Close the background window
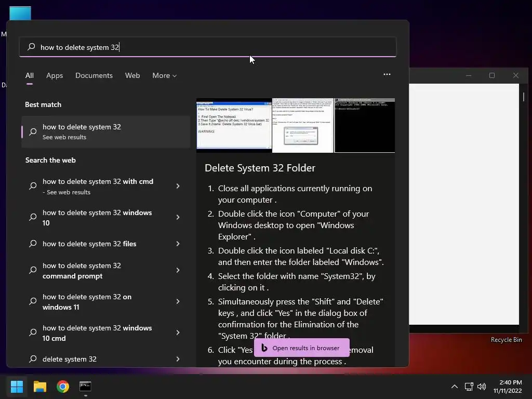Screen dimensions: 532x399 [516, 75]
